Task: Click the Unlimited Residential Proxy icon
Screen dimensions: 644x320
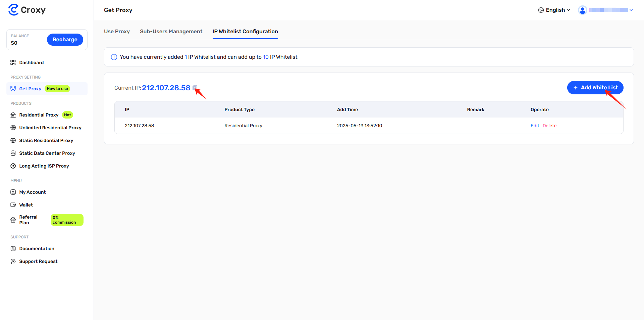Action: coord(13,128)
